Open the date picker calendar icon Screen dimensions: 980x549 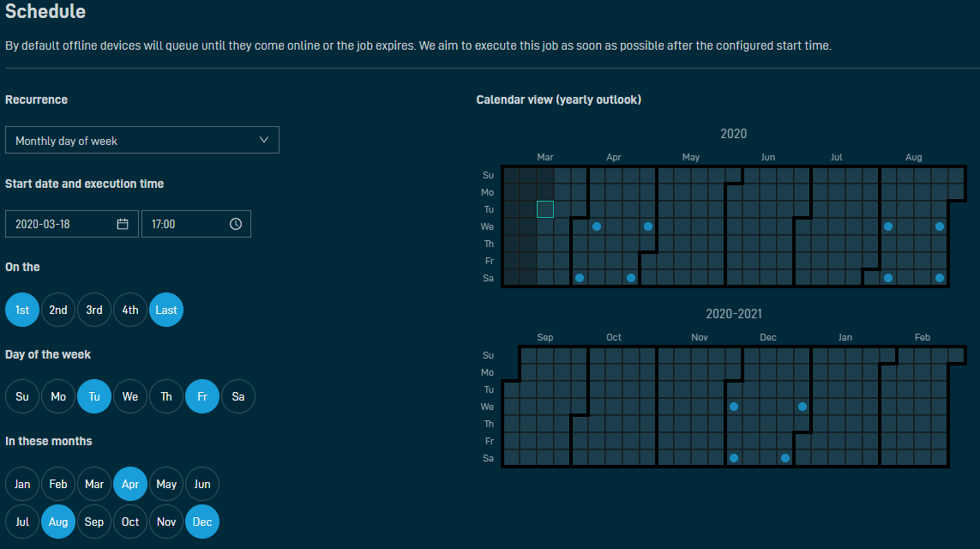coord(123,224)
